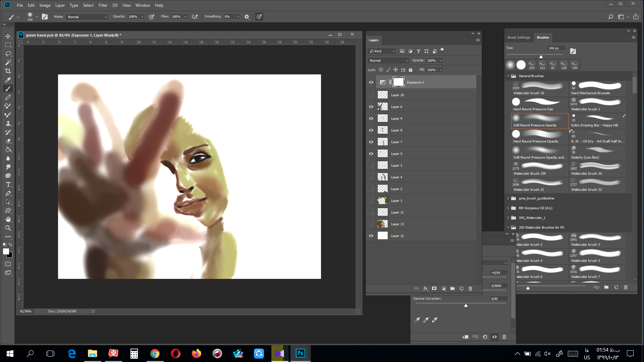
Task: Select the Crop tool
Action: coord(8,71)
